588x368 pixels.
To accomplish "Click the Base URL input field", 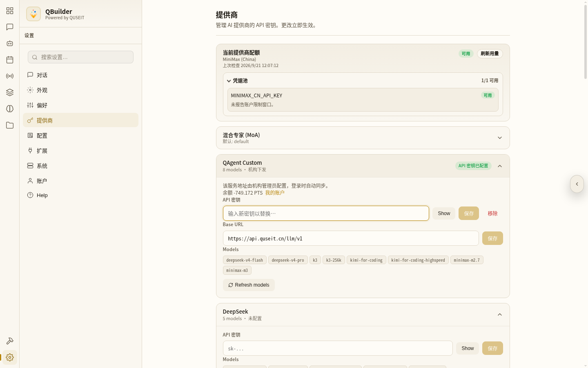I will 351,238.
